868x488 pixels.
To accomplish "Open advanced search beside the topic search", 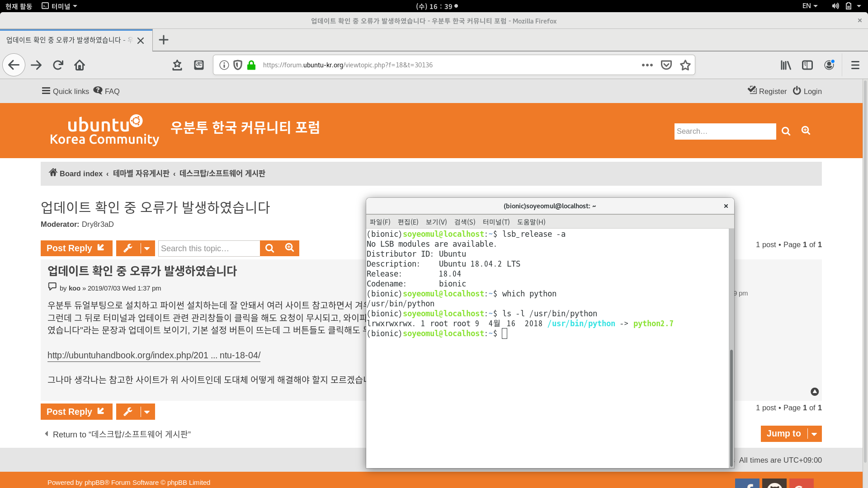I will 290,248.
